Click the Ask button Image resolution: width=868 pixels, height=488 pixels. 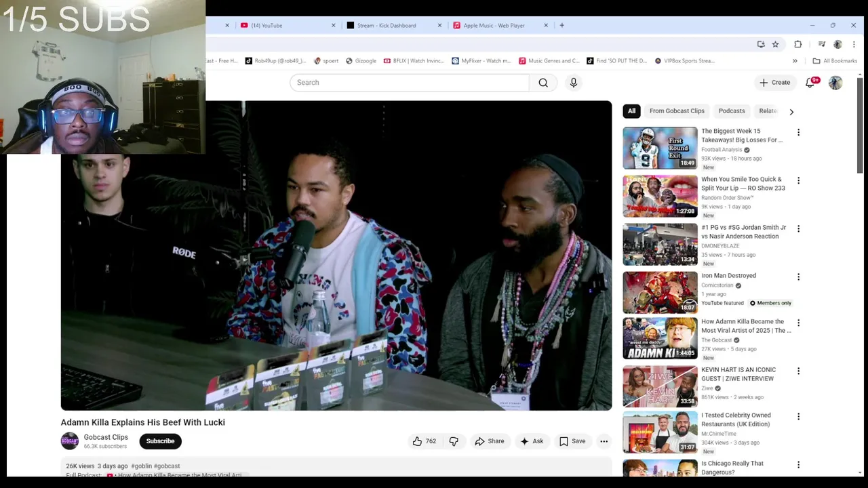pos(532,441)
